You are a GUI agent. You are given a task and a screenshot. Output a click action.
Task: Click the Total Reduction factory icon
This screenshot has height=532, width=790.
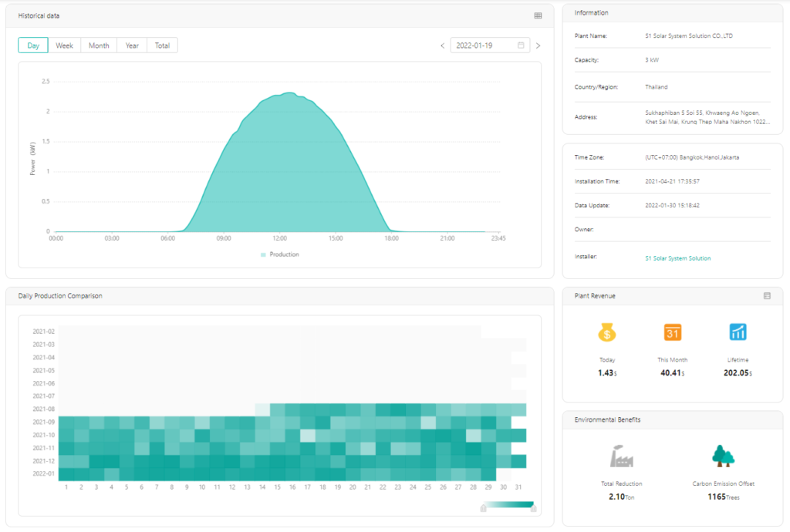tap(623, 456)
